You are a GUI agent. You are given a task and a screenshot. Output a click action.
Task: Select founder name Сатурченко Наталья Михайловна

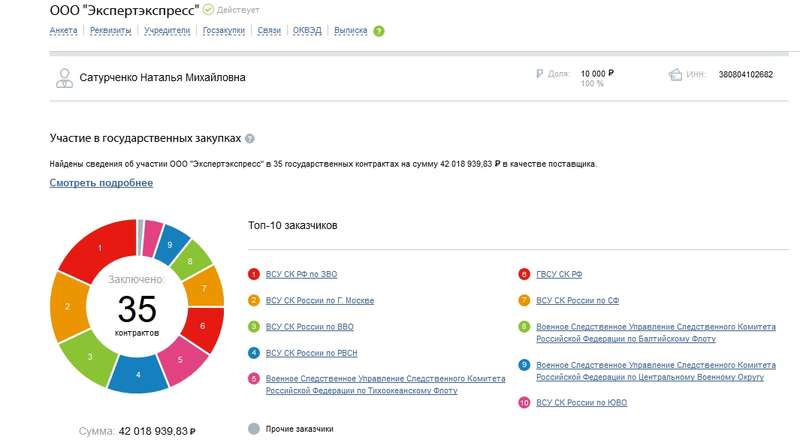[x=162, y=78]
